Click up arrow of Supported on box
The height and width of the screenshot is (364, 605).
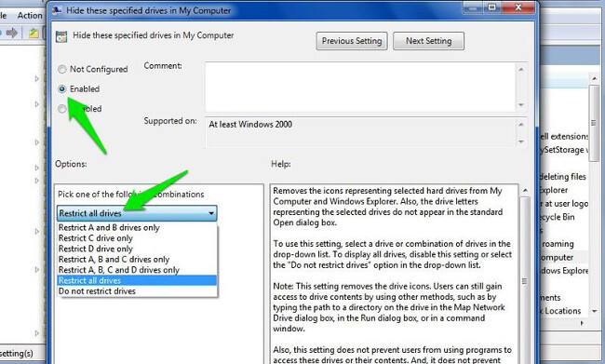[521, 125]
